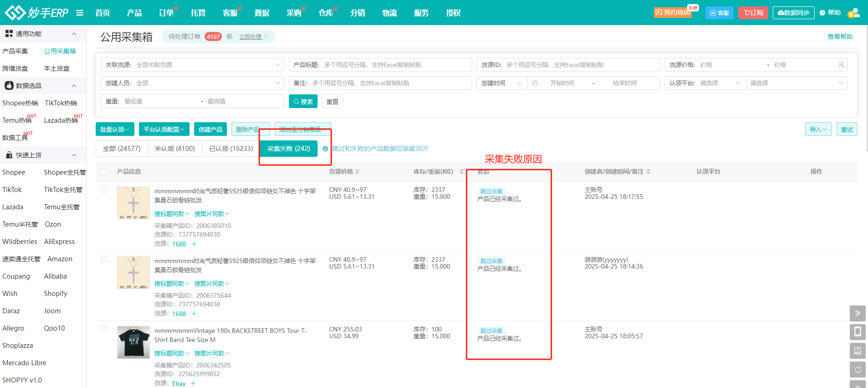
Task: Open the help manual book icon
Action: click(x=858, y=351)
